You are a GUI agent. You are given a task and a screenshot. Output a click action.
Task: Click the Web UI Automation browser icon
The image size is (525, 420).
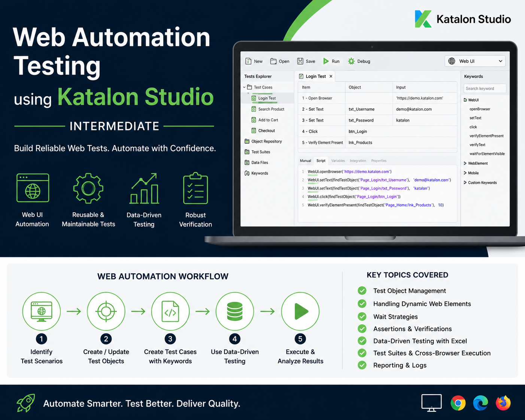pos(33,188)
